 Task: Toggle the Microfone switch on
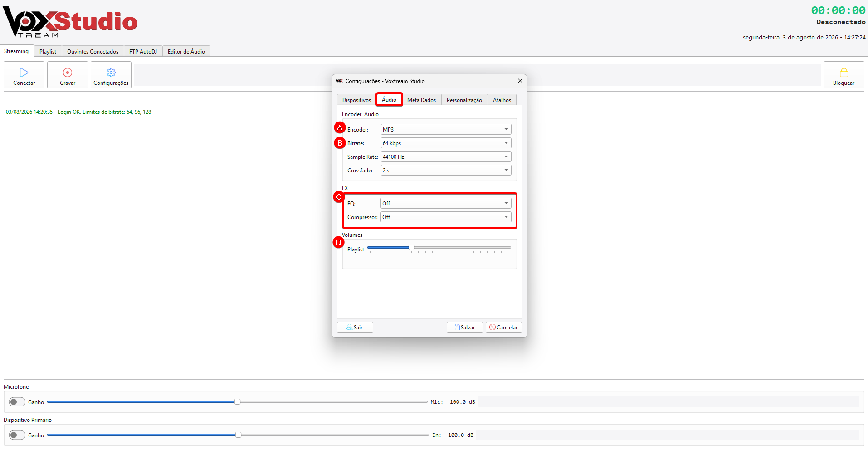(x=17, y=402)
